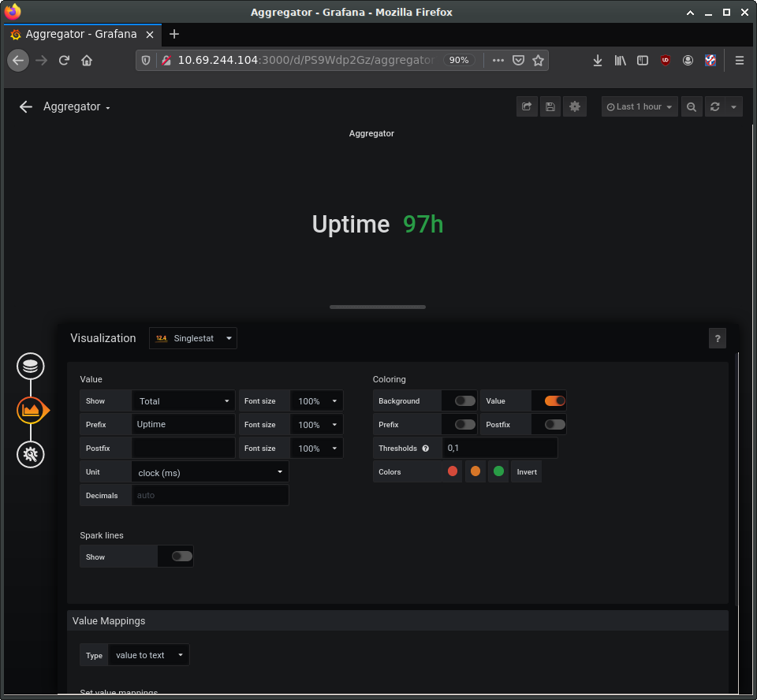Image resolution: width=757 pixels, height=700 pixels.
Task: Open page actions three-dot menu
Action: (498, 61)
